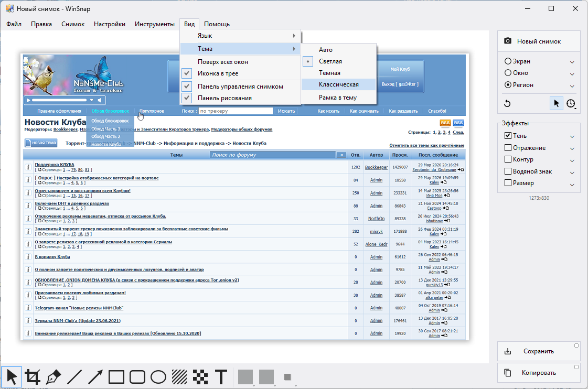
Task: Select the Pen drawing tool
Action: tap(54, 377)
